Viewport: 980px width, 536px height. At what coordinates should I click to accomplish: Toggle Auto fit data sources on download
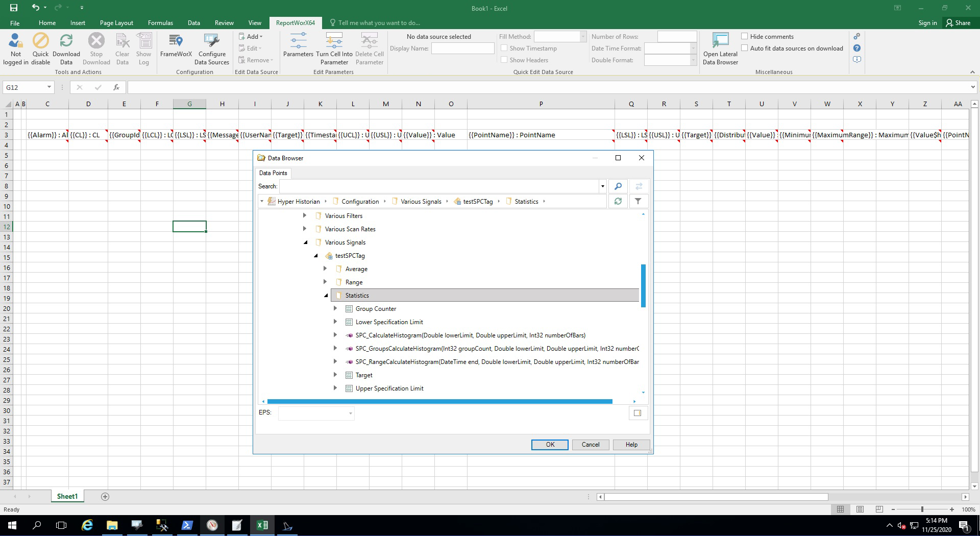(745, 48)
